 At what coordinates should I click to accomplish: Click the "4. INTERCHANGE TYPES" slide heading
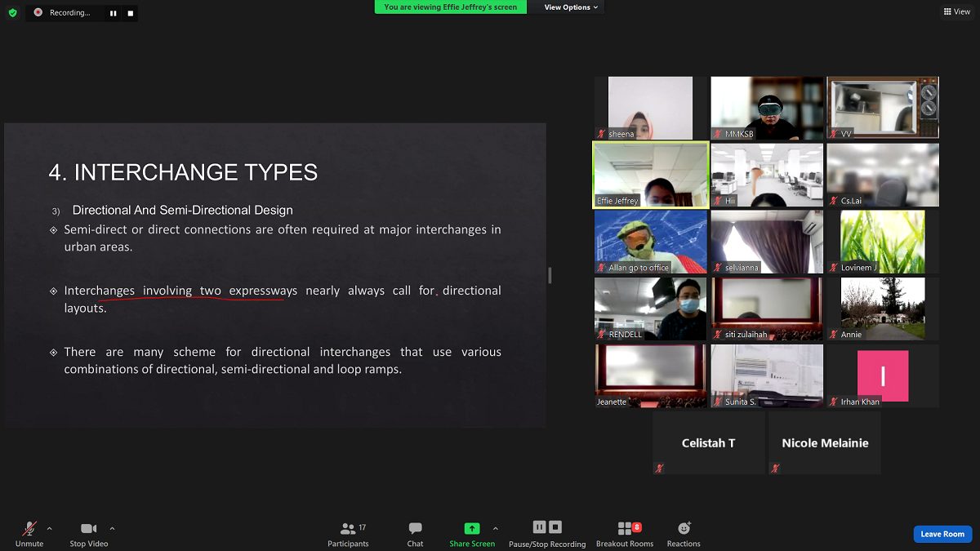point(183,172)
